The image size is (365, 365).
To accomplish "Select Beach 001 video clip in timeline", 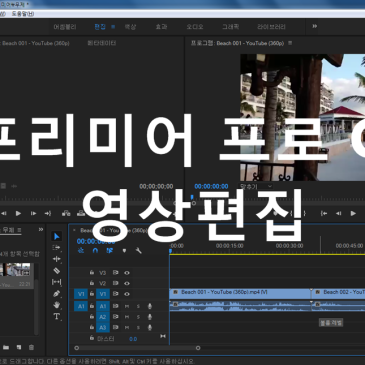I will (240, 293).
